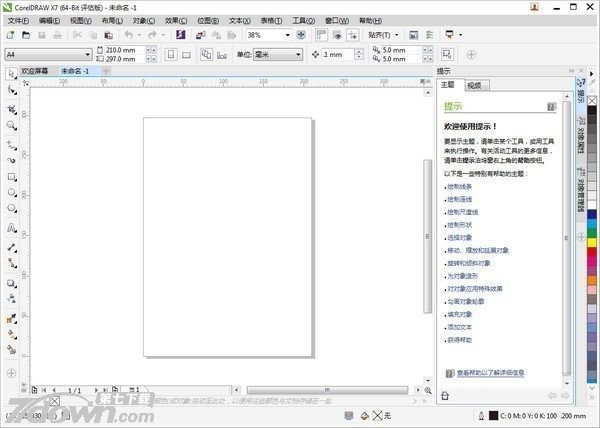Click the Shape edit tool

11,91
